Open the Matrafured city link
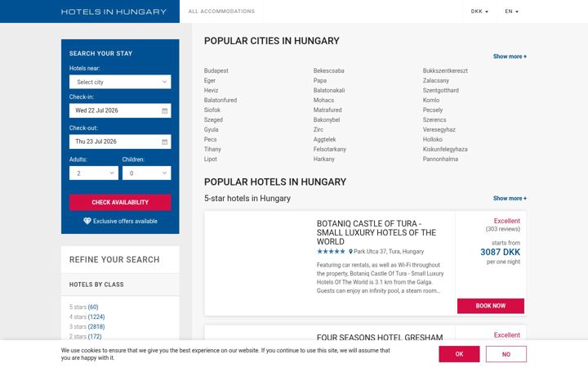Screen dimensions: 588x368 327,110
